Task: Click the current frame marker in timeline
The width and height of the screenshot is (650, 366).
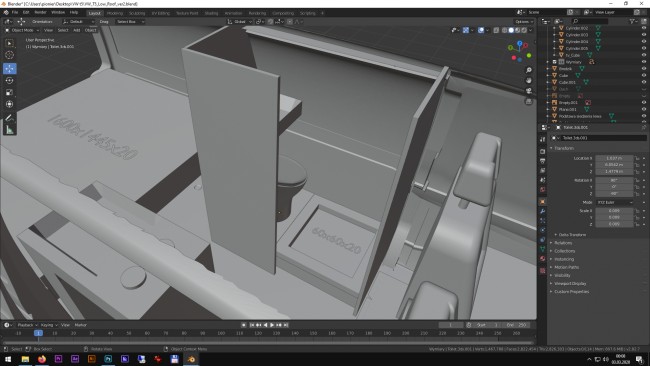Action: [x=38, y=333]
